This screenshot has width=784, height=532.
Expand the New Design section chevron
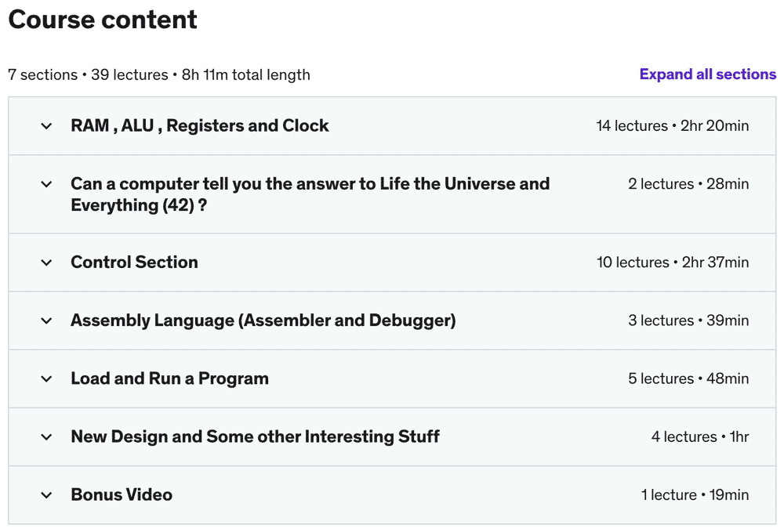(x=46, y=436)
